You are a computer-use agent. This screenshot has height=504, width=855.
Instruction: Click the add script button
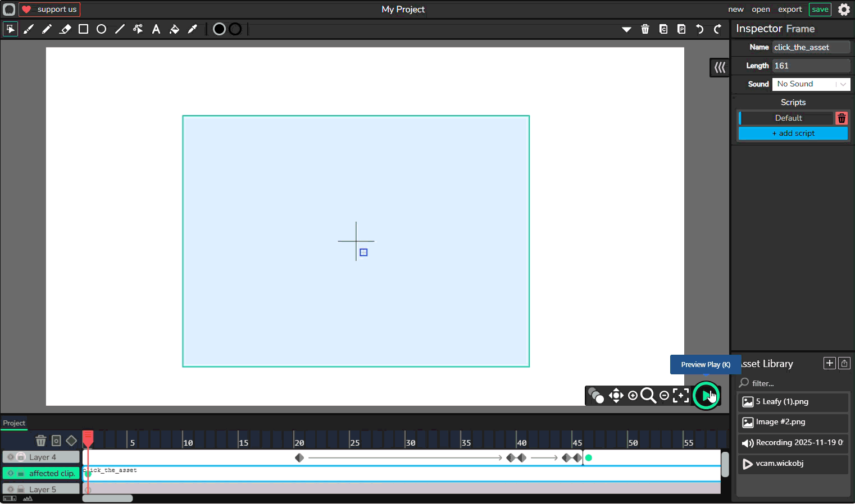tap(793, 134)
